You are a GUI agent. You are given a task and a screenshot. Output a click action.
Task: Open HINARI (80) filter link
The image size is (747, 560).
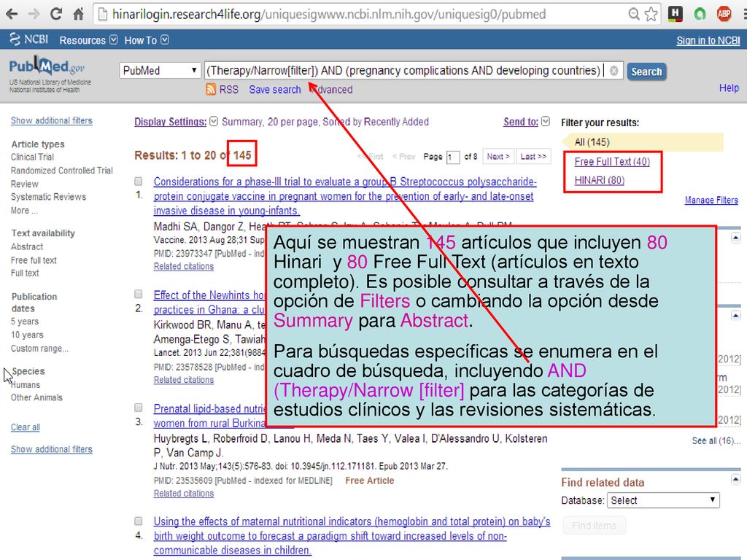600,180
